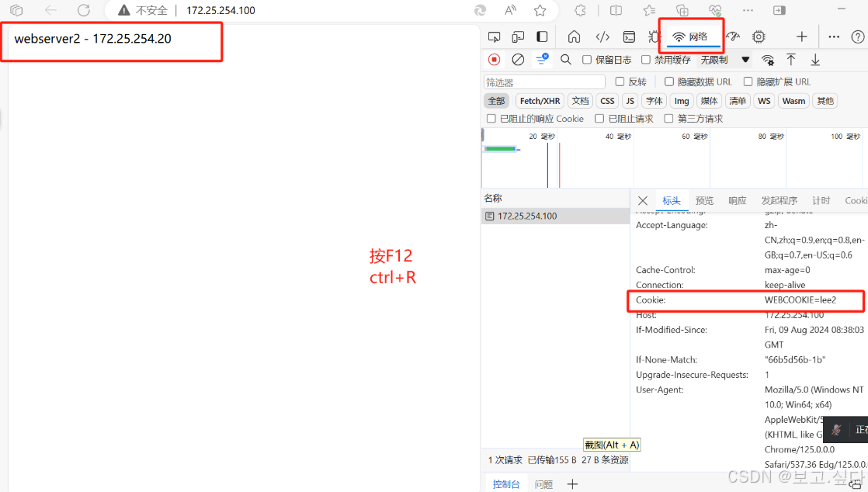Tick the 已阻止的响应 Cookie checkbox

(491, 119)
